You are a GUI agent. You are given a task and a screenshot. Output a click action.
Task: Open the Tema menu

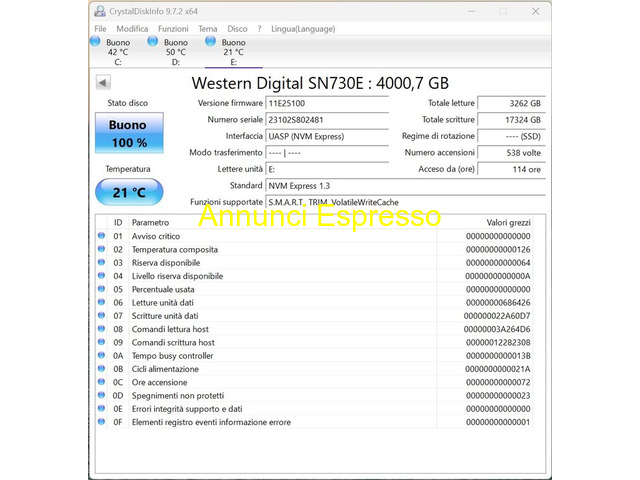(207, 29)
